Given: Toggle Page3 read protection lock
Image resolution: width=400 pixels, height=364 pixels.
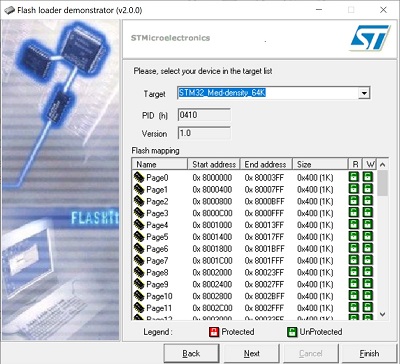Looking at the screenshot, I should pyautogui.click(x=354, y=213).
